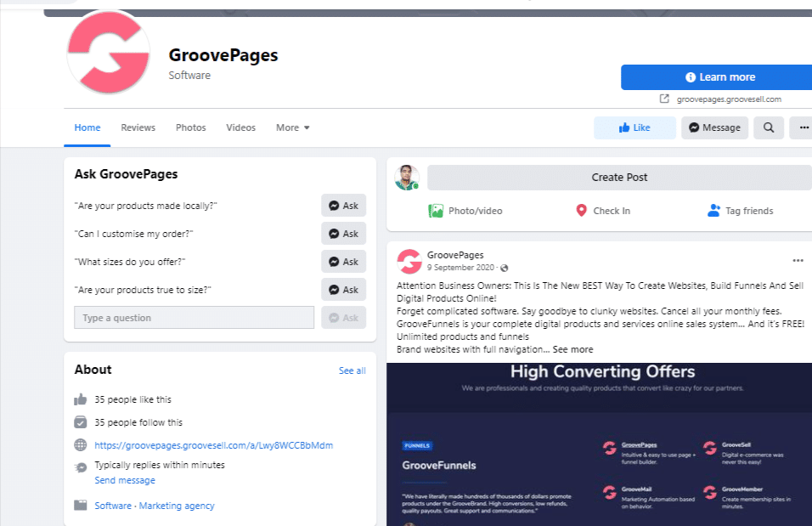Click the Photo/video option label
This screenshot has width=812, height=526.
click(x=476, y=211)
